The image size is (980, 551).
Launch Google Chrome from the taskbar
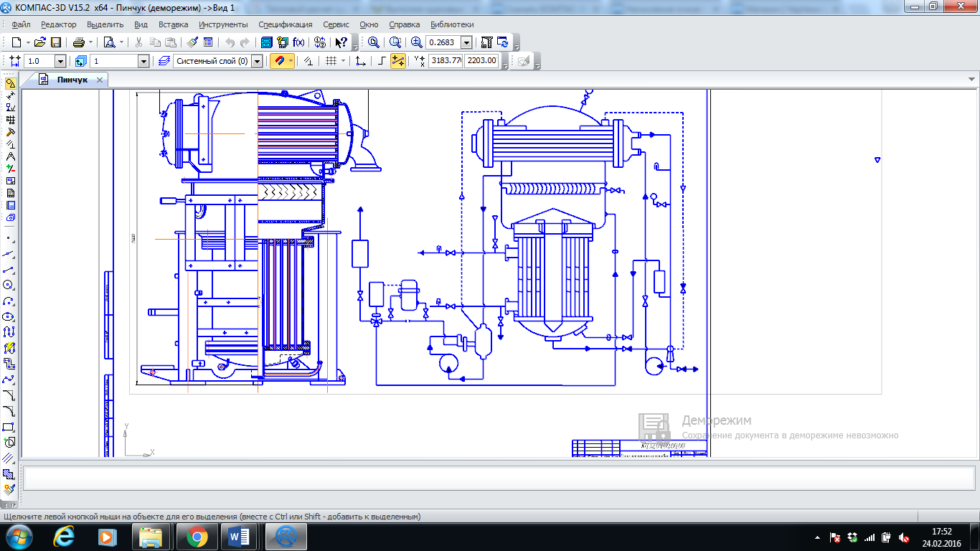(197, 537)
